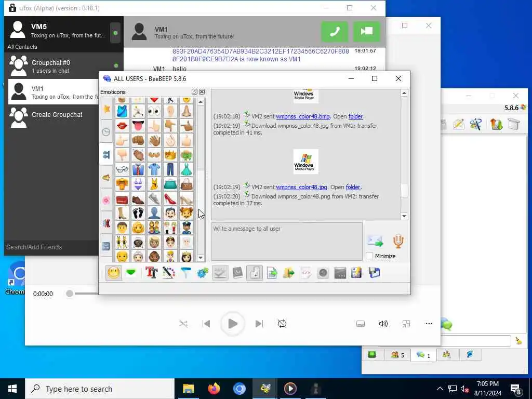Toggle the VM5 status indicator in uTox
This screenshot has height=399, width=532.
click(115, 33)
